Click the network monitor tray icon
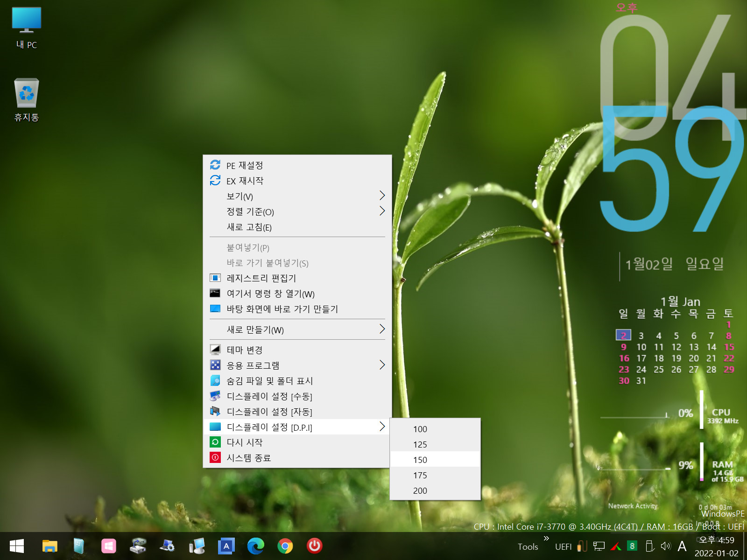 coord(599,546)
